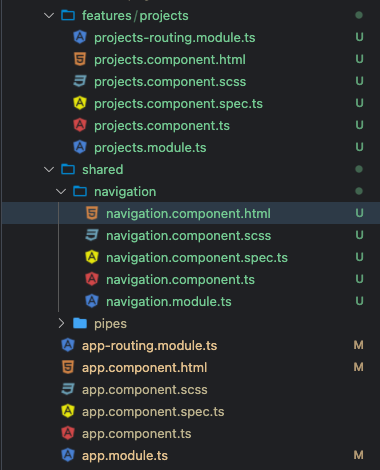The width and height of the screenshot is (380, 470).
Task: Click blue Angular icon of projects.module.ts
Action: pos(80,147)
